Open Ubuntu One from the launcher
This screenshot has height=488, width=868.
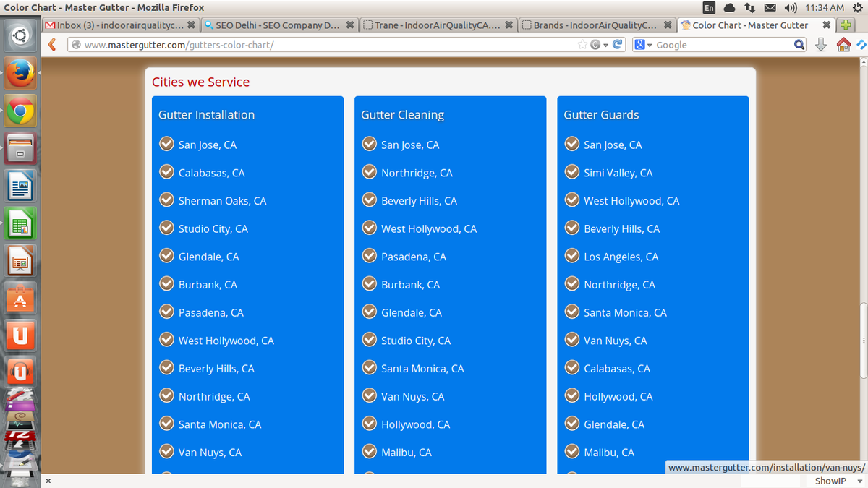click(x=20, y=336)
